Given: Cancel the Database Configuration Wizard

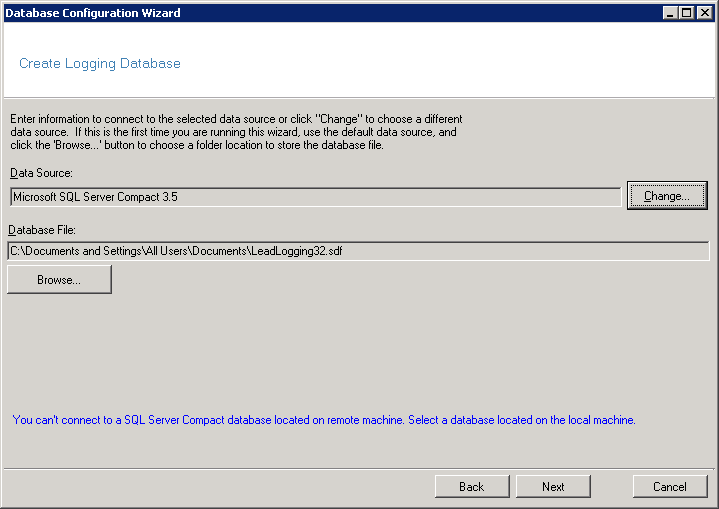Looking at the screenshot, I should [x=670, y=486].
